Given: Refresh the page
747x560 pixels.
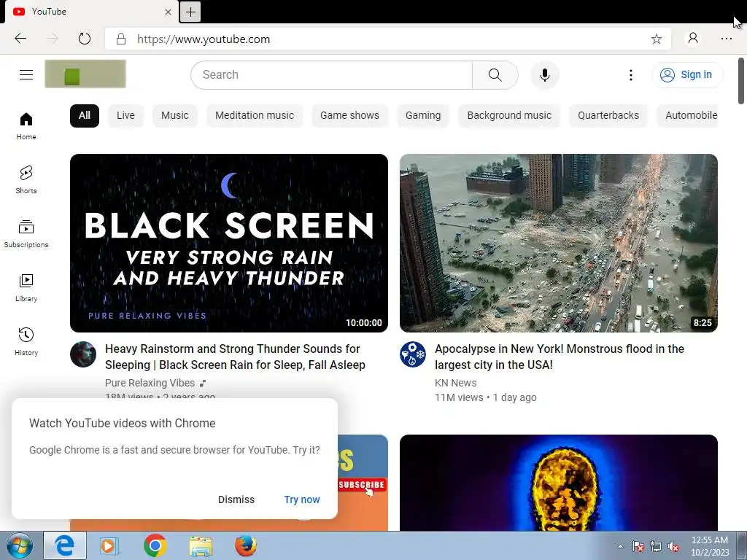Looking at the screenshot, I should click(85, 39).
